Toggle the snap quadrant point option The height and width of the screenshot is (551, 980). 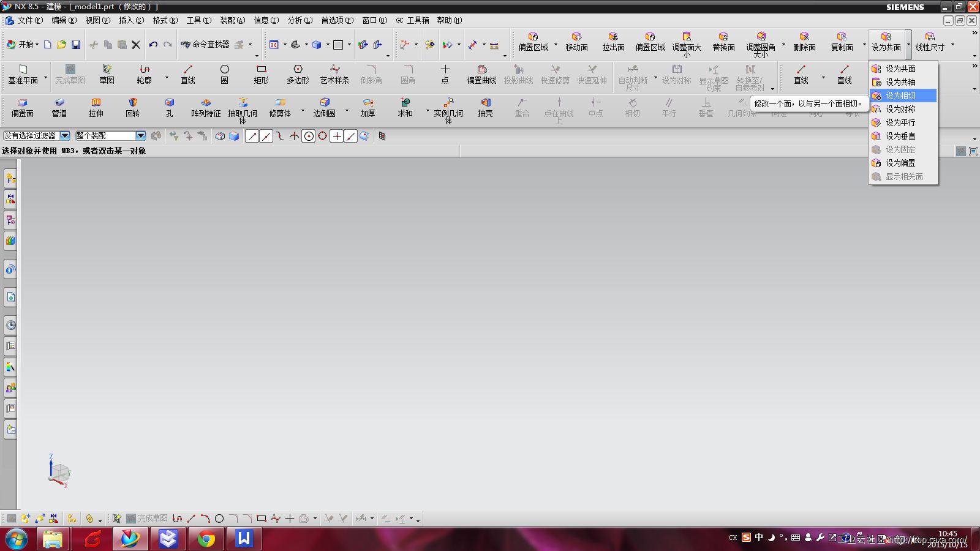click(323, 136)
